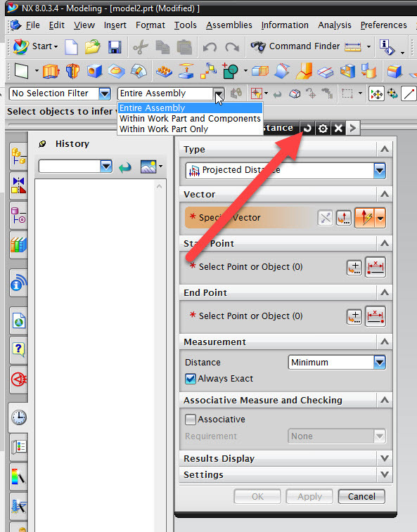Image resolution: width=417 pixels, height=532 pixels.
Task: Open the File menu
Action: (x=32, y=25)
